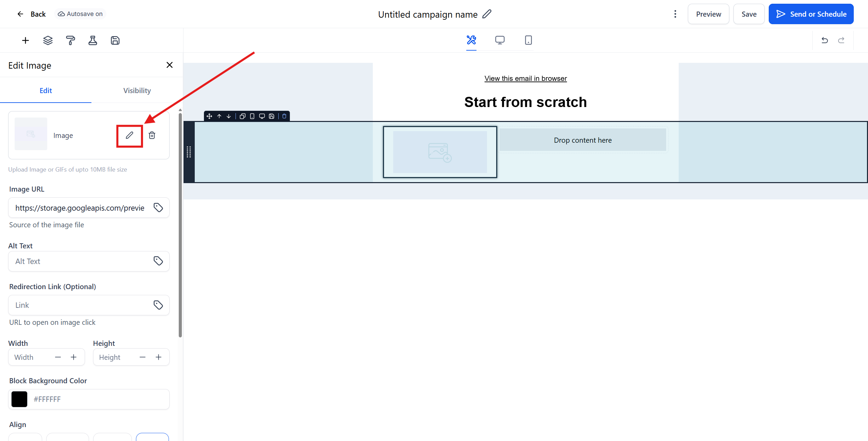The width and height of the screenshot is (868, 441).
Task: Switch to the Visibility tab
Action: coord(137,90)
